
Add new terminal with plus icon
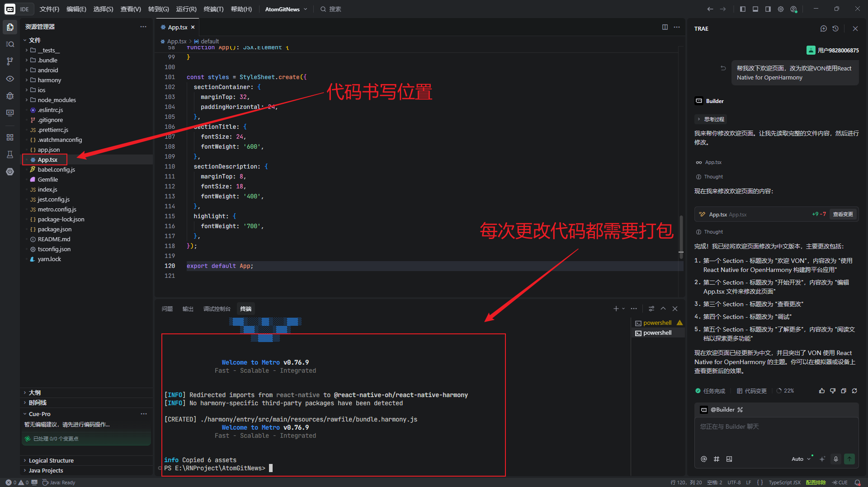point(616,309)
